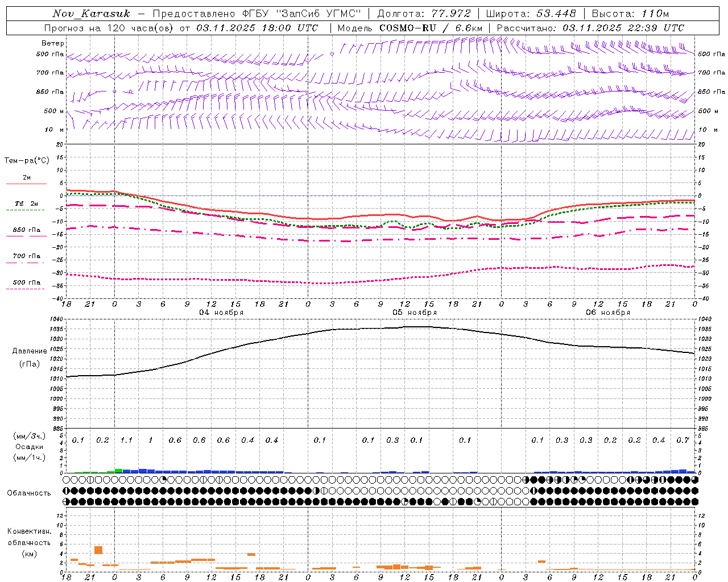Screen dimensions: 728x582
Task: Click the date label '06 ноября'
Action: (x=608, y=313)
